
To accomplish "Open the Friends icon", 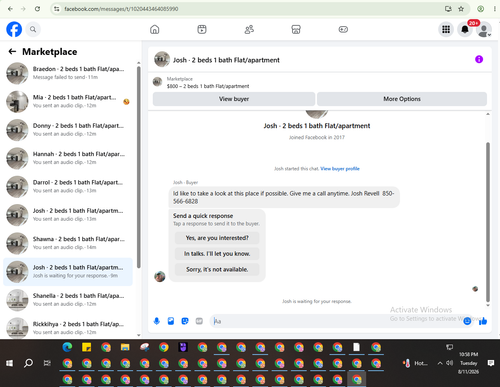I will pos(249,29).
